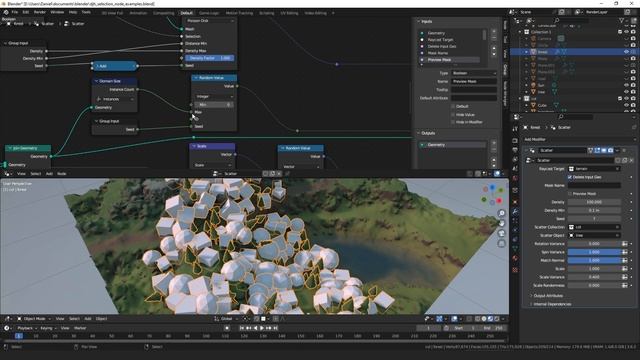This screenshot has width=640, height=360.
Task: Open the Help menu
Action: coord(73,12)
